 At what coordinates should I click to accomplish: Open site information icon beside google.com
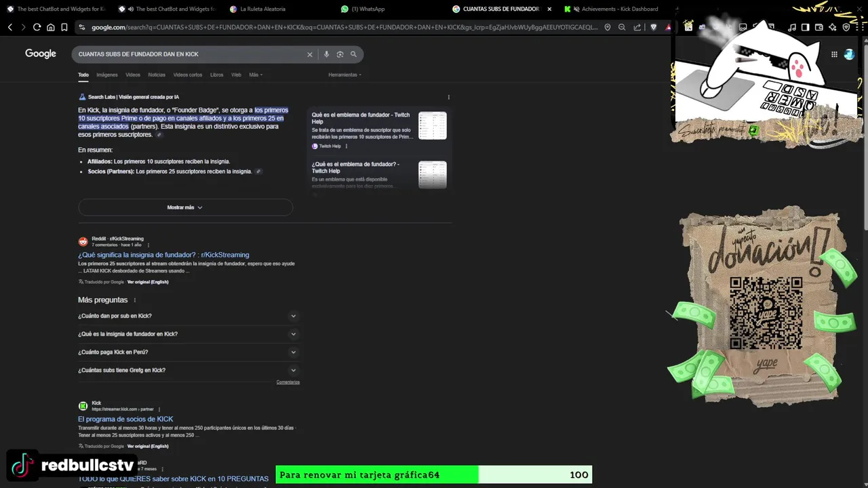(x=81, y=27)
